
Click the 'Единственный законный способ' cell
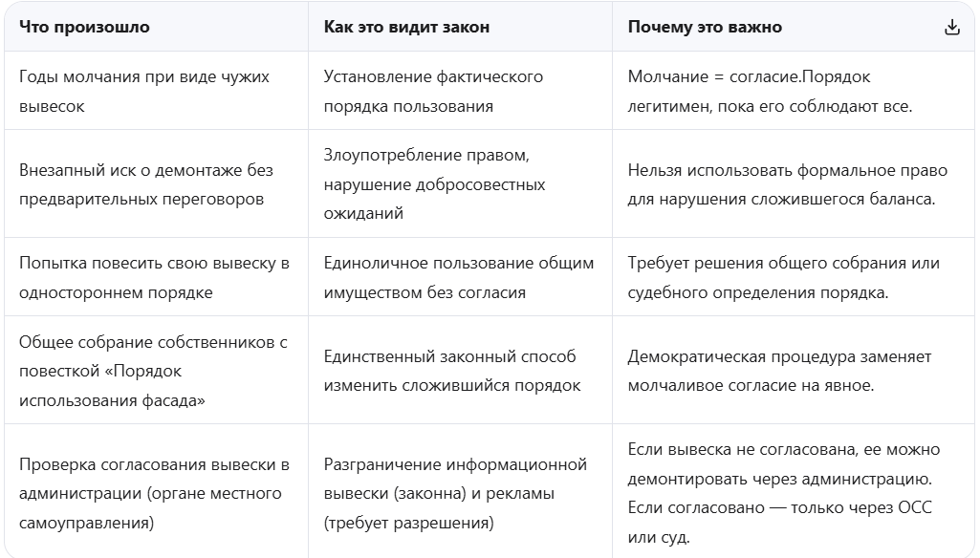pyautogui.click(x=460, y=370)
